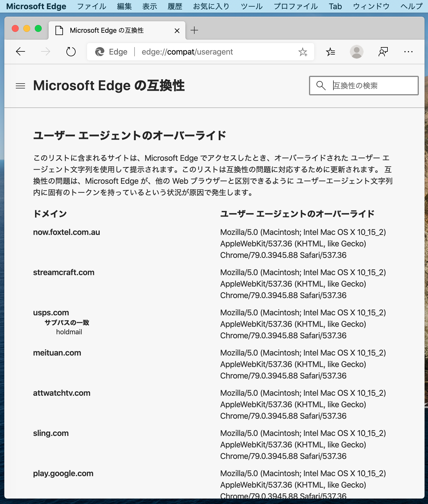428x504 pixels.
Task: Click the forward navigation arrow
Action: click(x=45, y=52)
